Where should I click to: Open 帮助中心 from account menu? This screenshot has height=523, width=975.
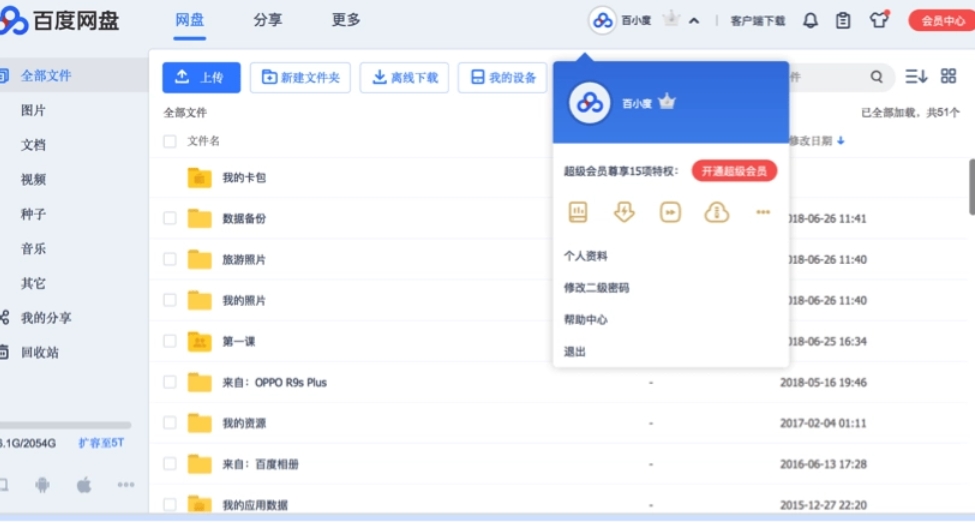click(x=586, y=320)
